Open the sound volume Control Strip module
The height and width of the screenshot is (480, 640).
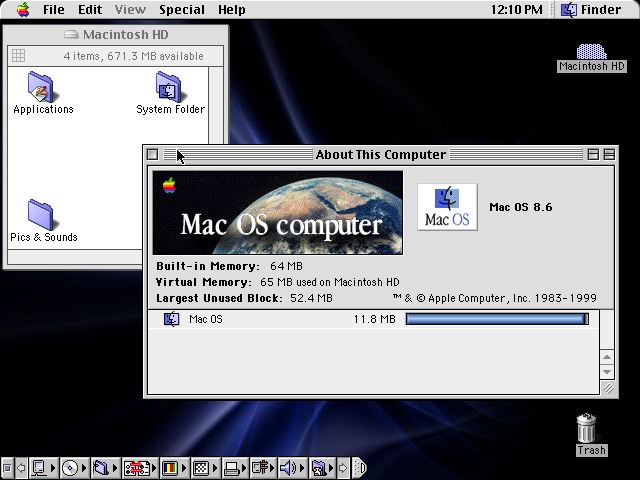[x=291, y=468]
